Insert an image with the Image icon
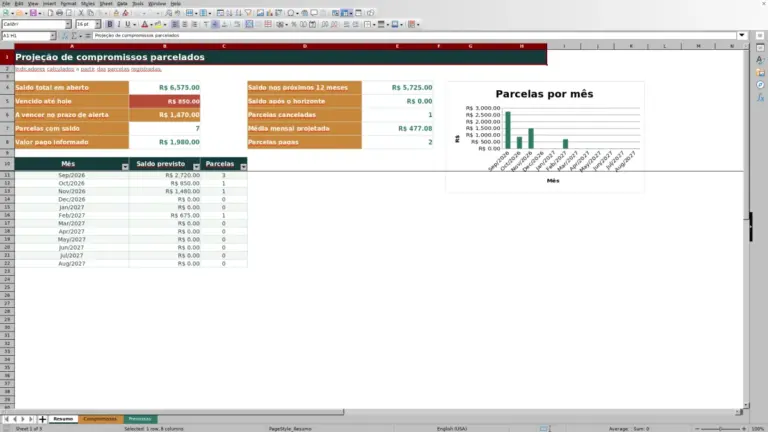The image size is (768, 432). pyautogui.click(x=260, y=13)
